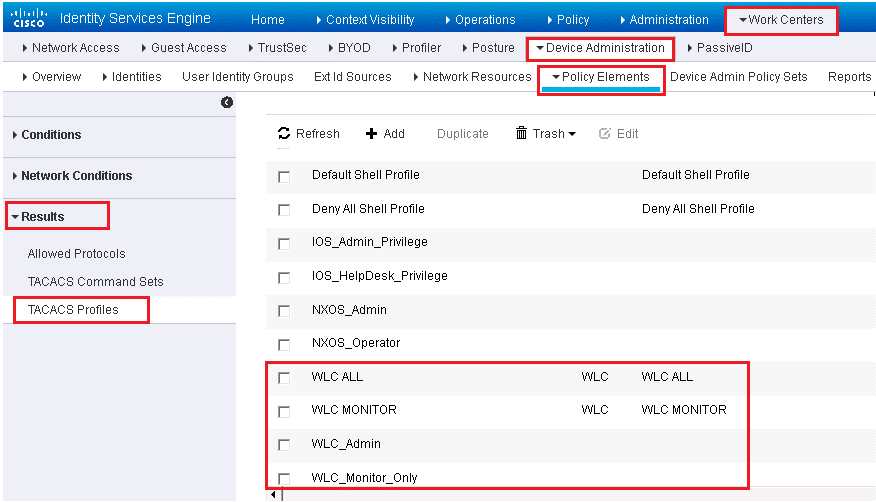Open the NXOS_Admin profile

pyautogui.click(x=349, y=309)
